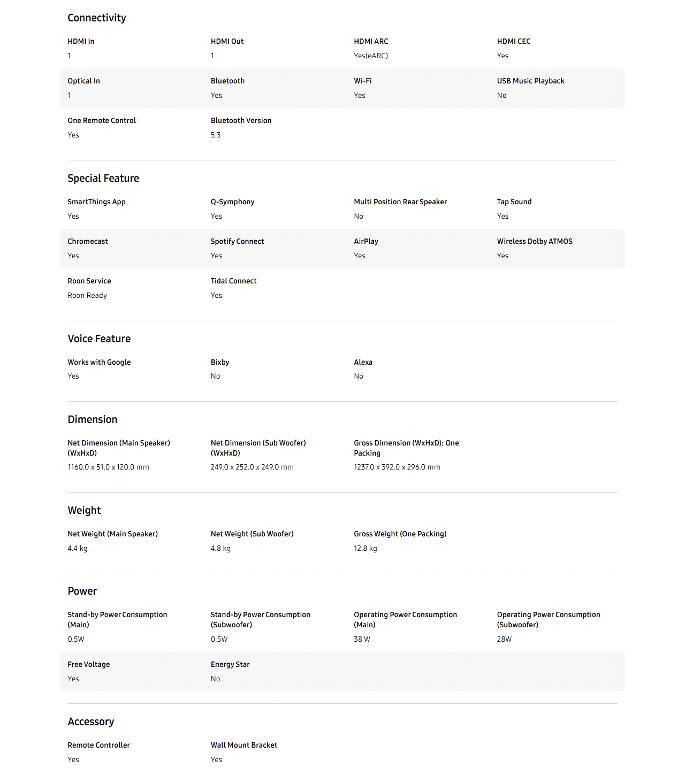Select the Voice Feature heading
Screen dimensions: 685x784
pyautogui.click(x=99, y=339)
